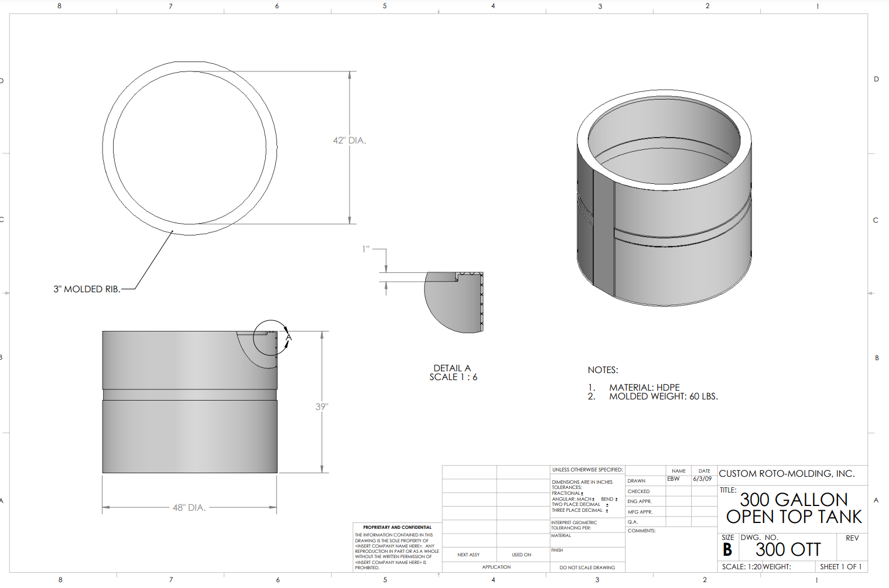This screenshot has height=588, width=889.
Task: Select the MATERIAL: HDPE note
Action: click(644, 388)
